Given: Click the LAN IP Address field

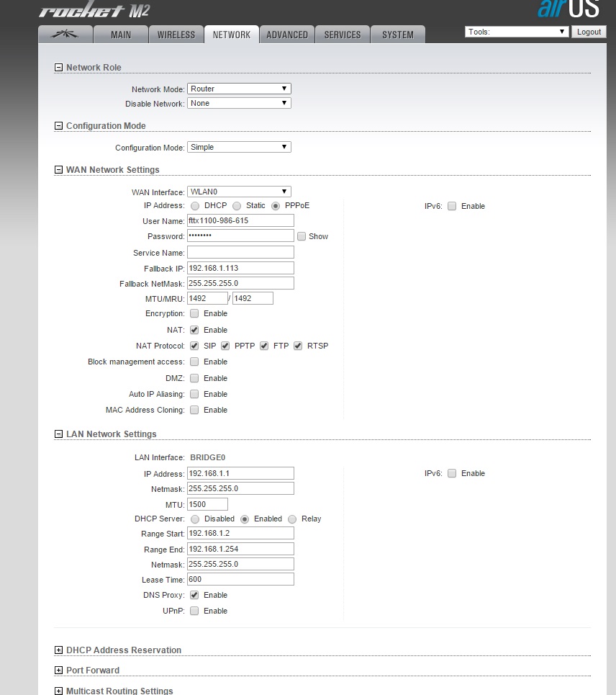Looking at the screenshot, I should tap(240, 473).
